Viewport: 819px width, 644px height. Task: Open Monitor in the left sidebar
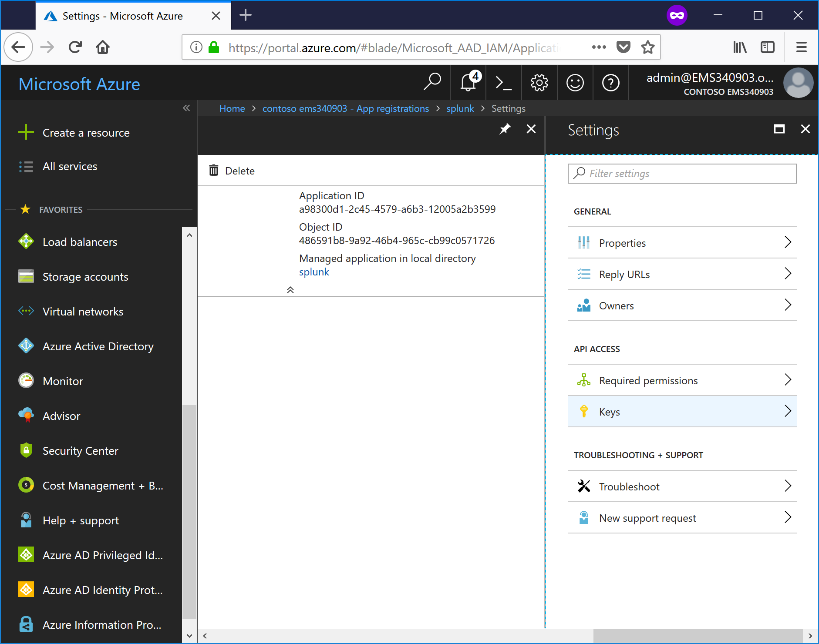tap(63, 381)
